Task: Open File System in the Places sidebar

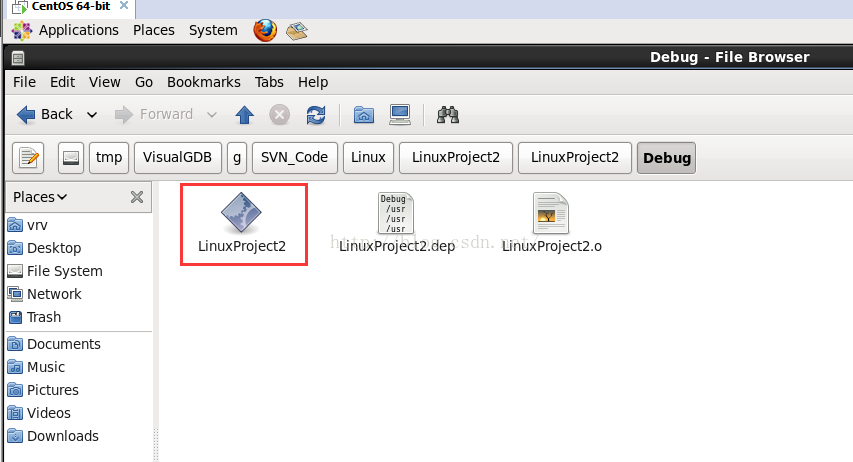Action: 55,271
